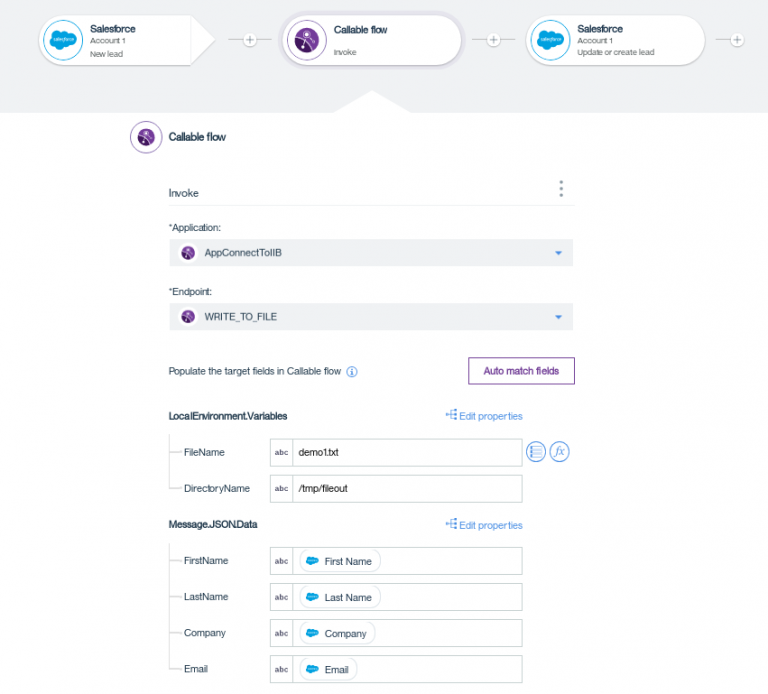768x694 pixels.
Task: Click the Invoke action heading
Action: [184, 193]
